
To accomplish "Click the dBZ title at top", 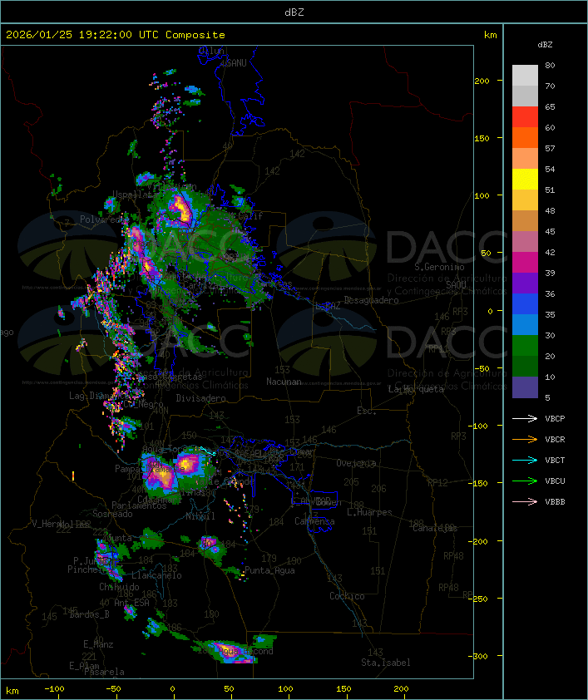I will 294,12.
